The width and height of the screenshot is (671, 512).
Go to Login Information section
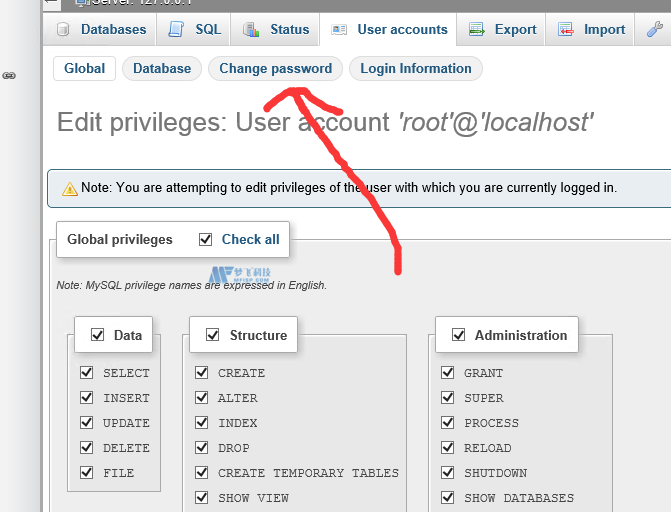[x=415, y=69]
